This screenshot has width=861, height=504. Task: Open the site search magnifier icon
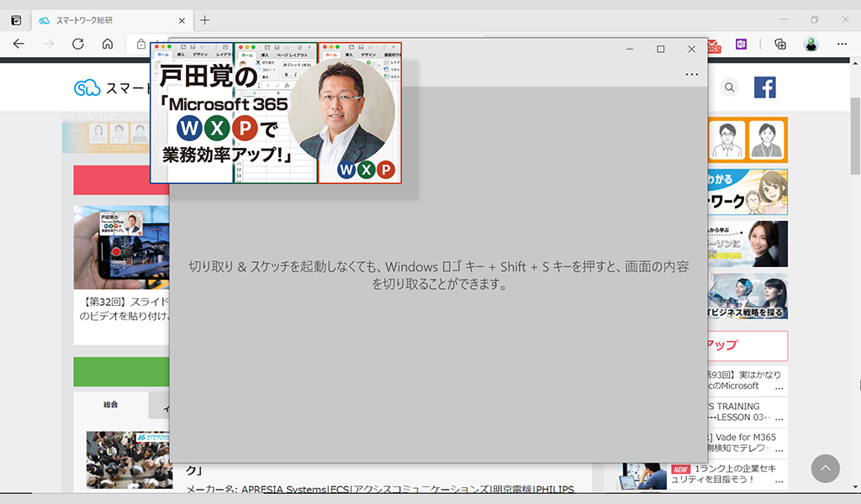[729, 87]
